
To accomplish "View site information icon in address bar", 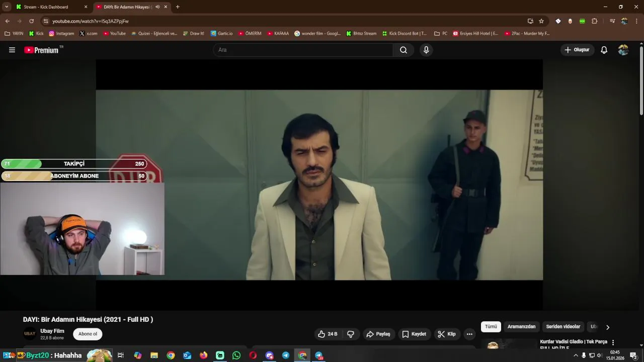I will pos(46,21).
